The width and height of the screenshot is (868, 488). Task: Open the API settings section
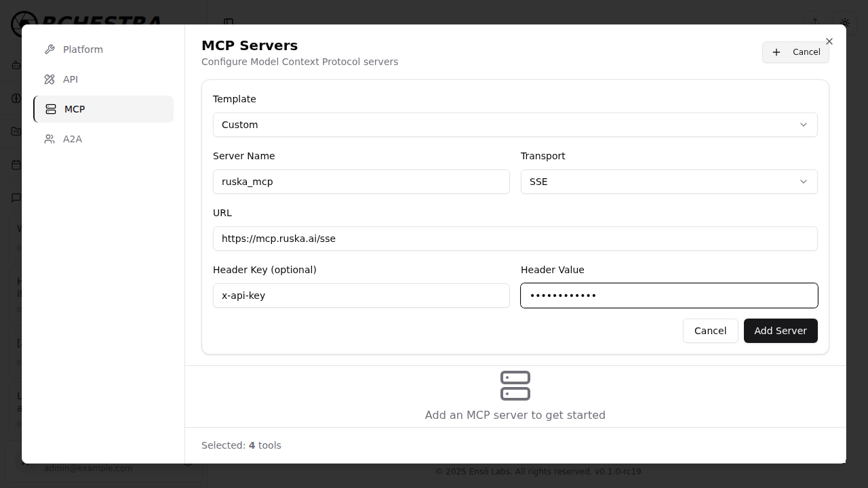coord(103,79)
